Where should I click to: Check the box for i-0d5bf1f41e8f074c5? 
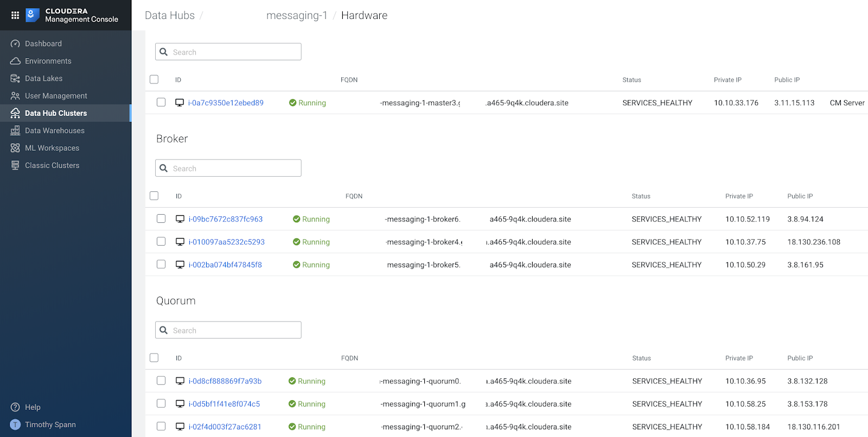pos(161,403)
